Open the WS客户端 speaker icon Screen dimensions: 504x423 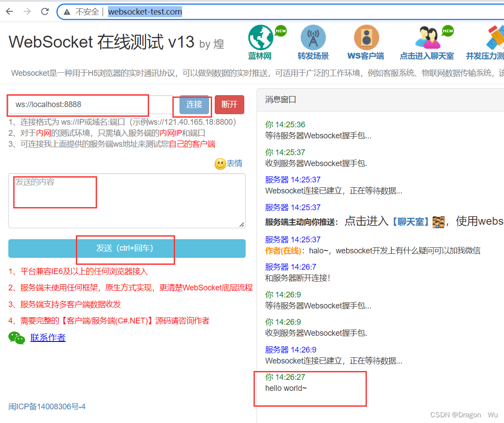click(366, 37)
